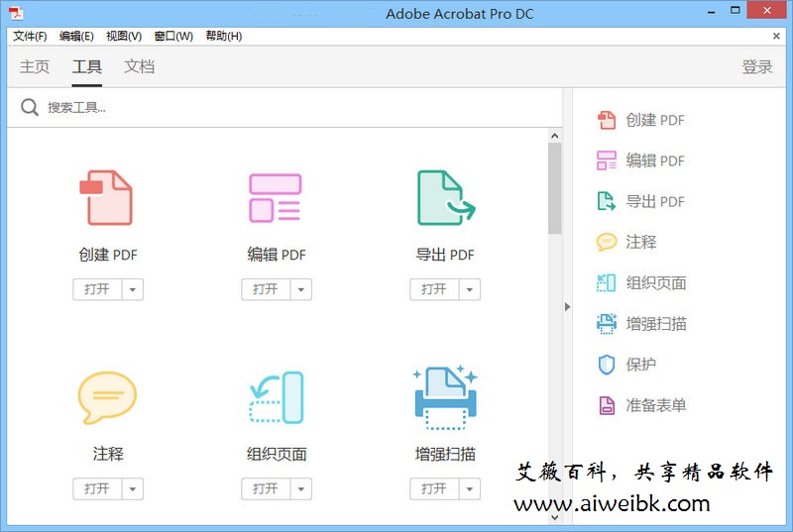The width and height of the screenshot is (793, 532).
Task: Select 准备表单 icon in right sidebar
Action: [607, 405]
